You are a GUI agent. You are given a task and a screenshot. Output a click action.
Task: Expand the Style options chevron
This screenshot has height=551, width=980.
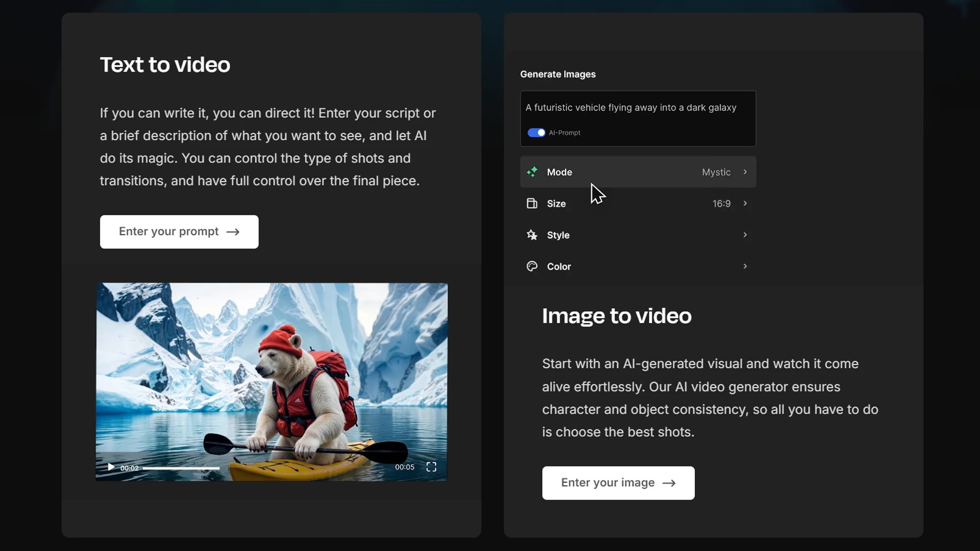coord(745,235)
